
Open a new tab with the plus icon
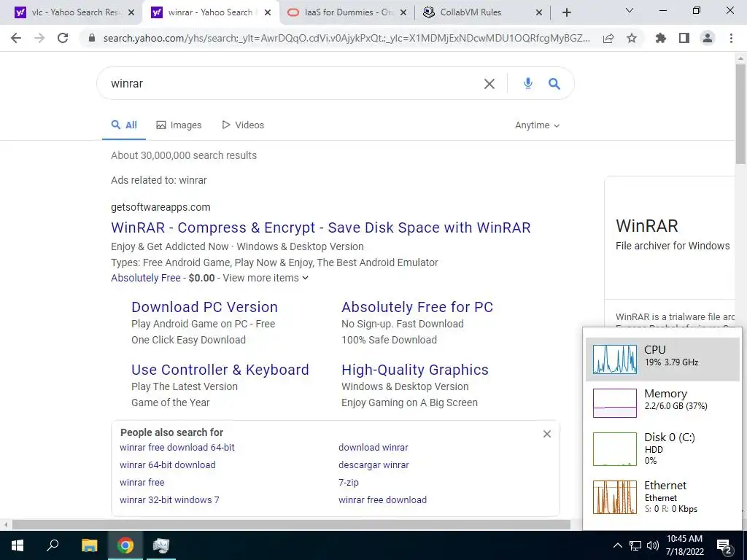click(x=566, y=12)
